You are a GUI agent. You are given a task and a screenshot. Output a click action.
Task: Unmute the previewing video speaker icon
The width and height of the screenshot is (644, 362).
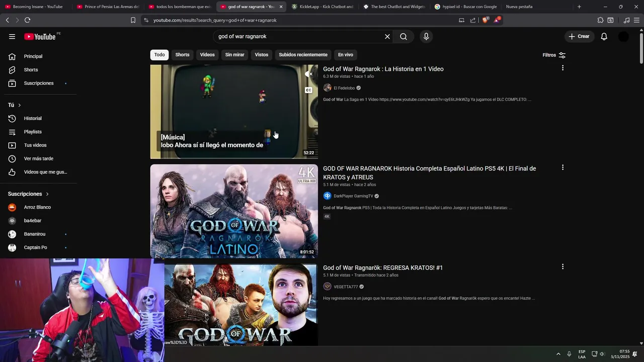[308, 74]
